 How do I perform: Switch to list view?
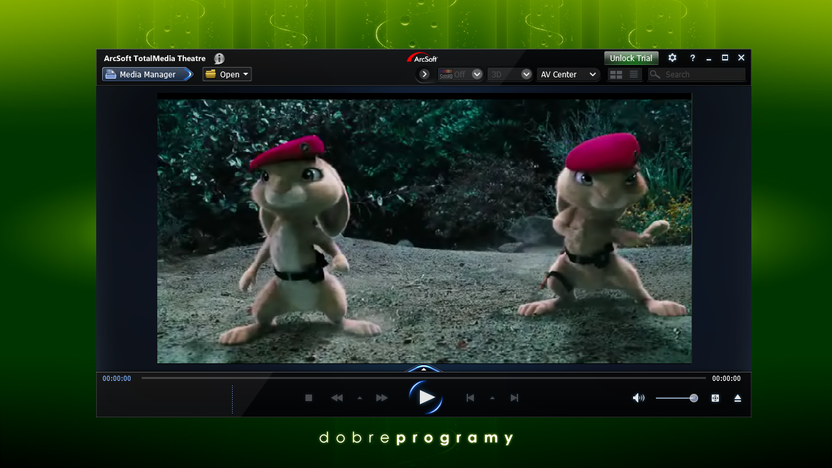(x=634, y=74)
